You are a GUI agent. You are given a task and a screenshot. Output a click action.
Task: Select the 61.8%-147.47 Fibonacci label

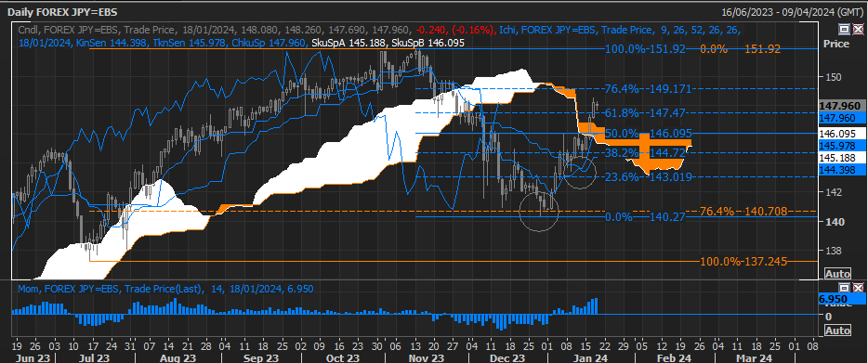pyautogui.click(x=645, y=112)
